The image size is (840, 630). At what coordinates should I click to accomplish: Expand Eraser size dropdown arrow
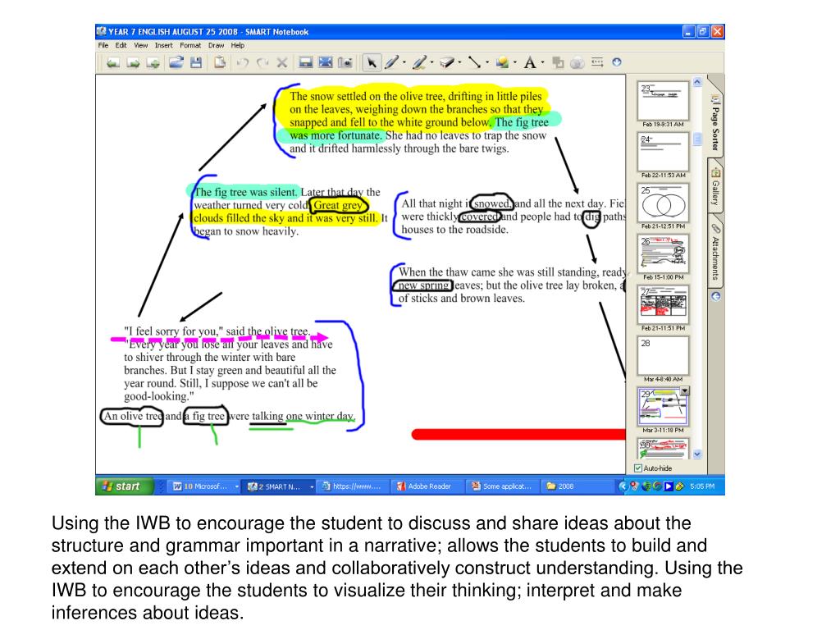pyautogui.click(x=459, y=63)
